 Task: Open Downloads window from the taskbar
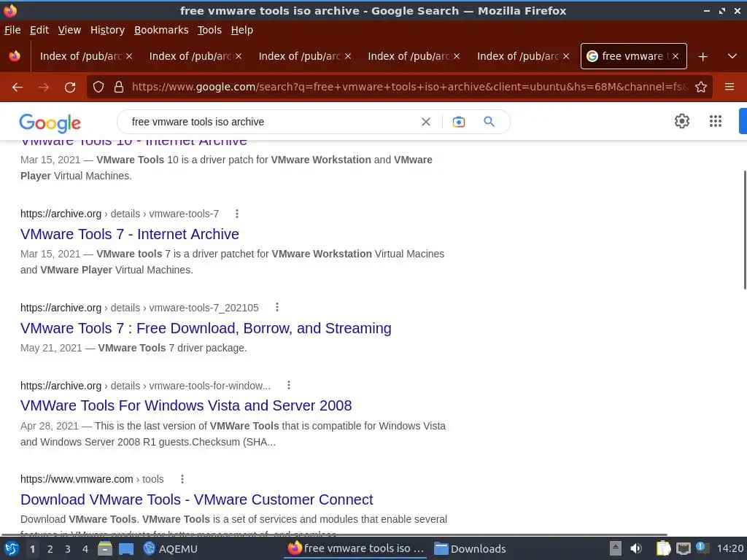471,549
